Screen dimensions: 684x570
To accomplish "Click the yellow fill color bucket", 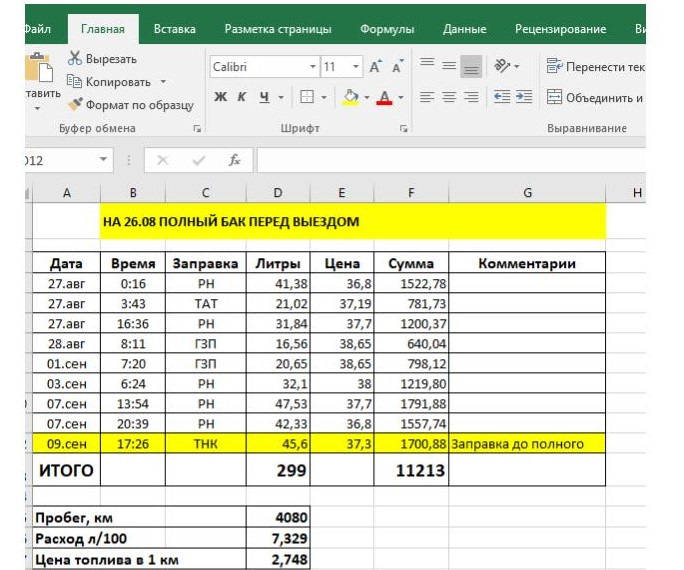I will tap(350, 97).
